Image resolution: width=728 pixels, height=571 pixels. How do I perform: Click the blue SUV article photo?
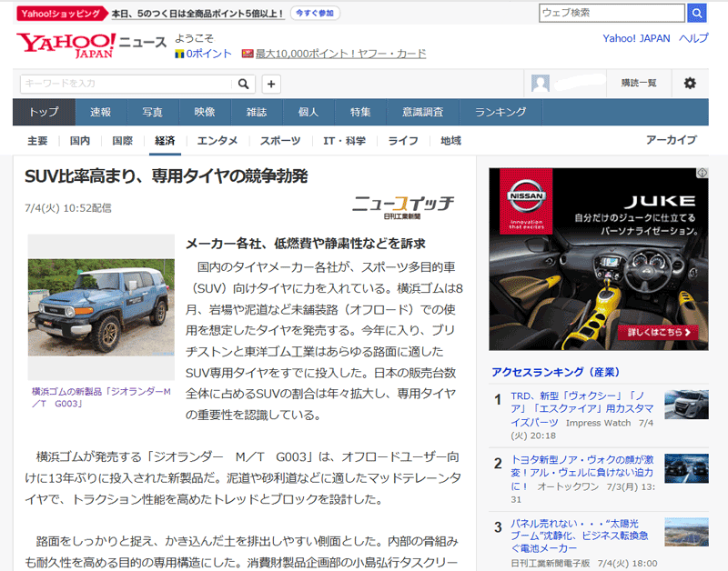[101, 307]
